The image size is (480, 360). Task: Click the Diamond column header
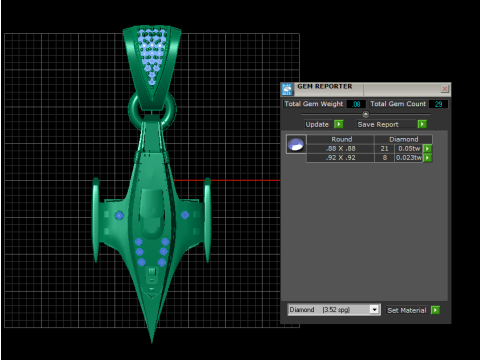pyautogui.click(x=404, y=139)
